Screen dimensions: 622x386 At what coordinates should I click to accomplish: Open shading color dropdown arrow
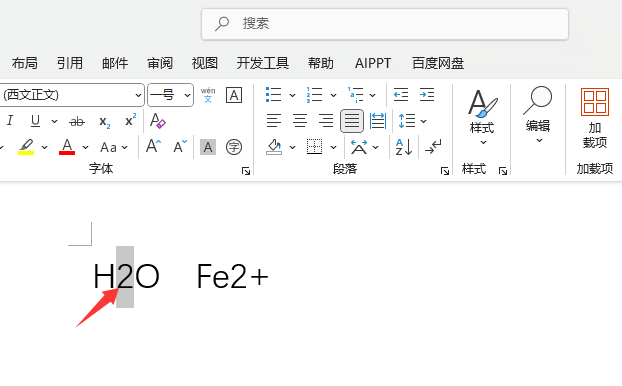(292, 147)
